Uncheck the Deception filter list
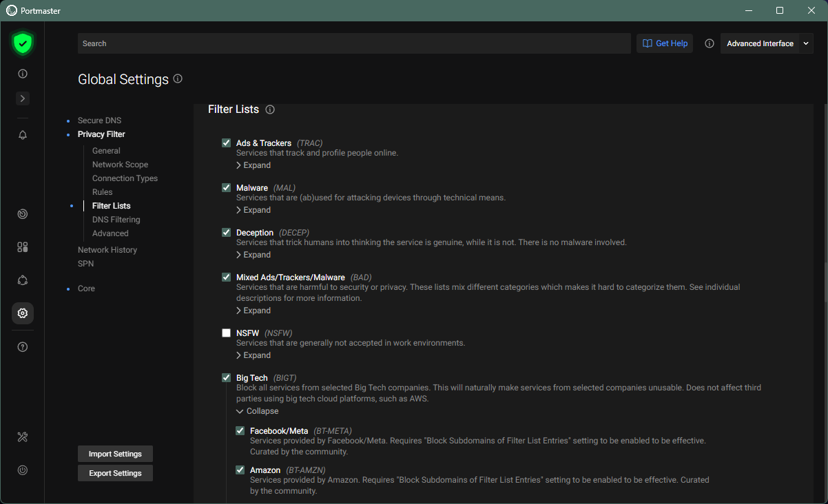The height and width of the screenshot is (504, 828). [x=226, y=233]
